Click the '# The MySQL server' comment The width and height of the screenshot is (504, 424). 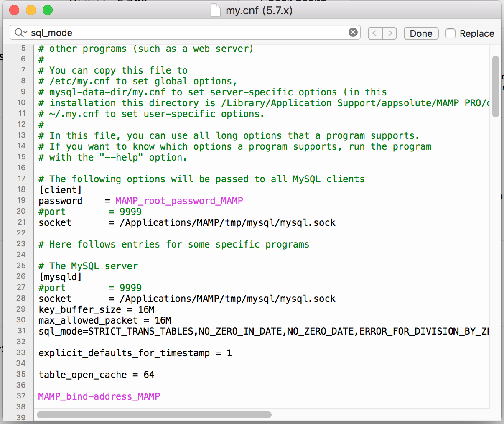88,266
